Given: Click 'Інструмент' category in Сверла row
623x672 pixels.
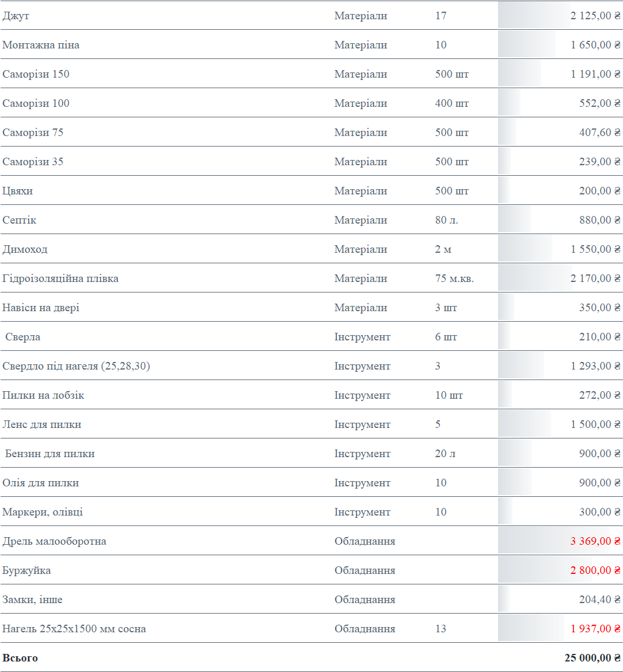Looking at the screenshot, I should click(x=362, y=337).
